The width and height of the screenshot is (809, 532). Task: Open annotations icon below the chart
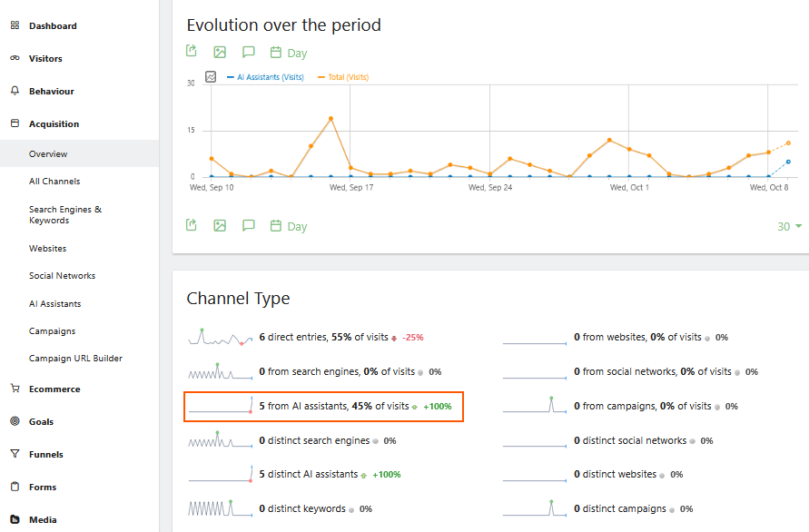(248, 225)
